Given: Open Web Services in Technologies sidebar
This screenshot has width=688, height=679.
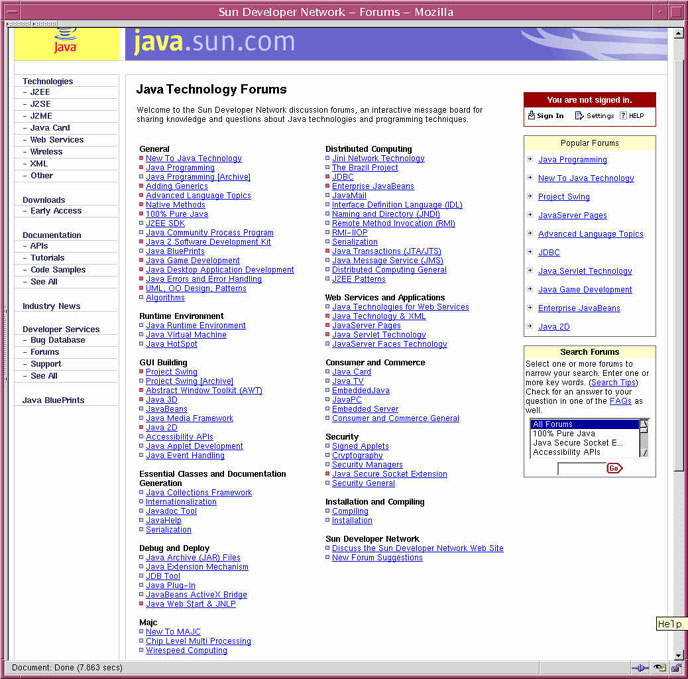Looking at the screenshot, I should coord(57,140).
